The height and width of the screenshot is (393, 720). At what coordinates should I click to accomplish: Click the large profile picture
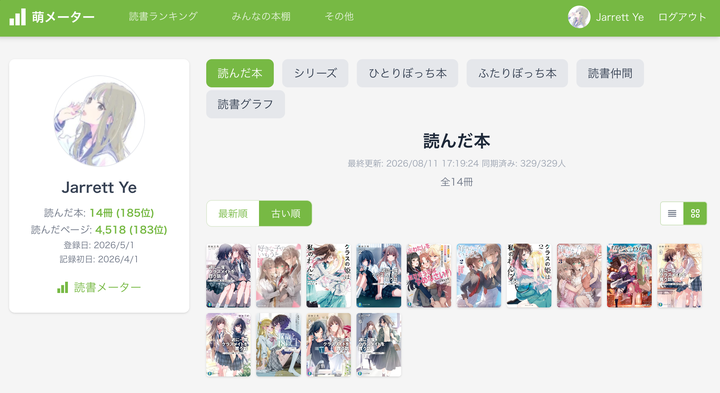tap(99, 121)
